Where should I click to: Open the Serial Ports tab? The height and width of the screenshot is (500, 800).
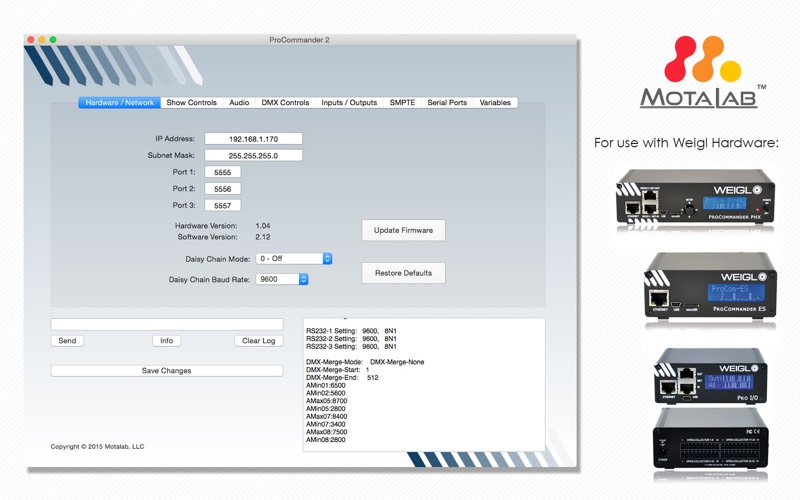click(447, 103)
